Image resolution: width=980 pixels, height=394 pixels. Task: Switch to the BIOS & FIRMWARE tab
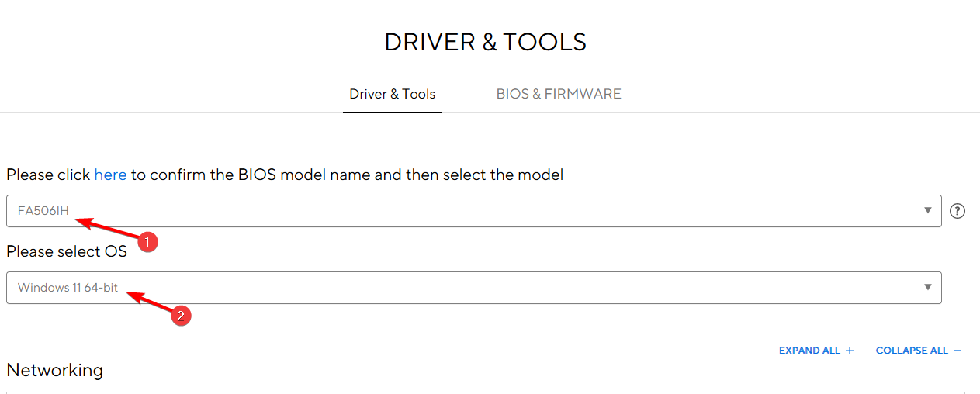pos(559,94)
